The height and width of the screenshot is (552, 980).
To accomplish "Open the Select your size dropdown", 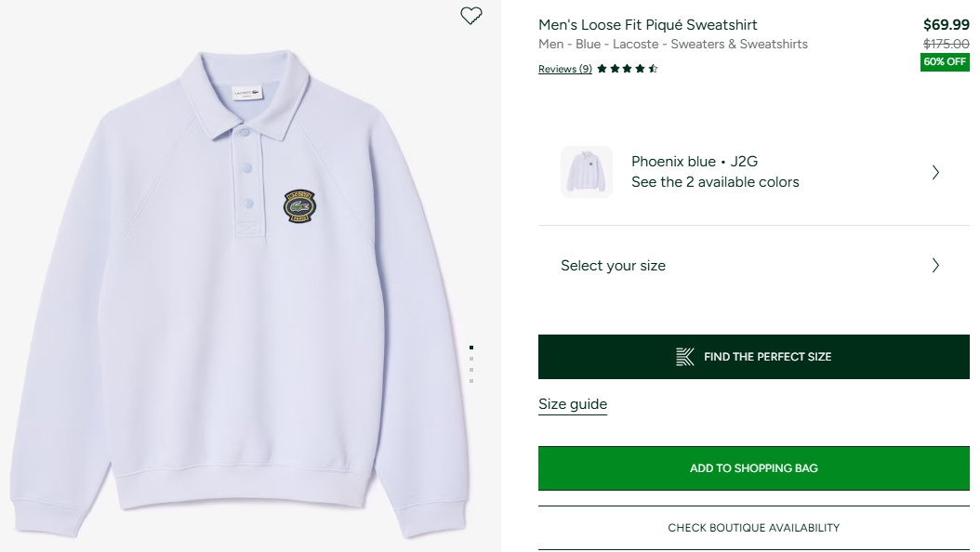I will coord(614,266).
